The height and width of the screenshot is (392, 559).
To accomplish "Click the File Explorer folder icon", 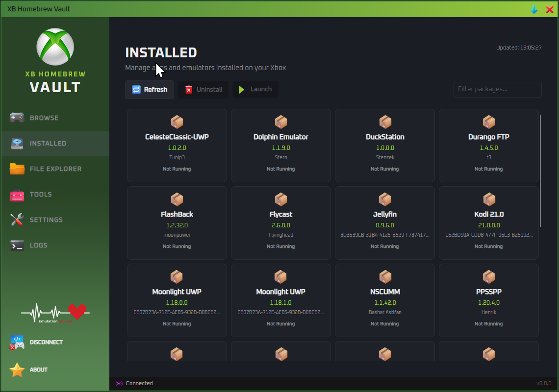I will 17,169.
